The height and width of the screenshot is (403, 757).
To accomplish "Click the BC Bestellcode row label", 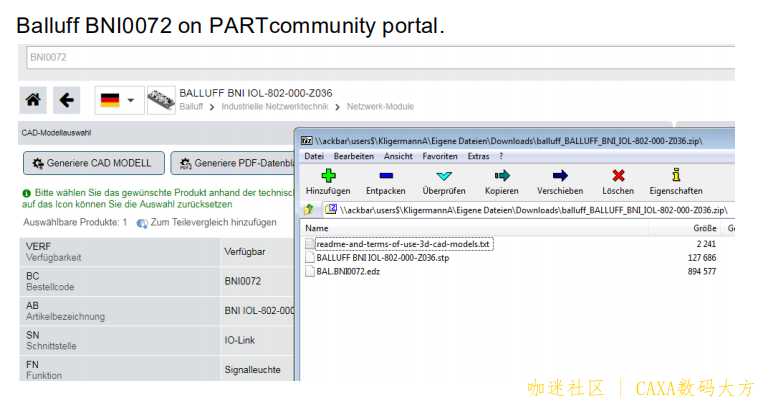I will click(120, 281).
